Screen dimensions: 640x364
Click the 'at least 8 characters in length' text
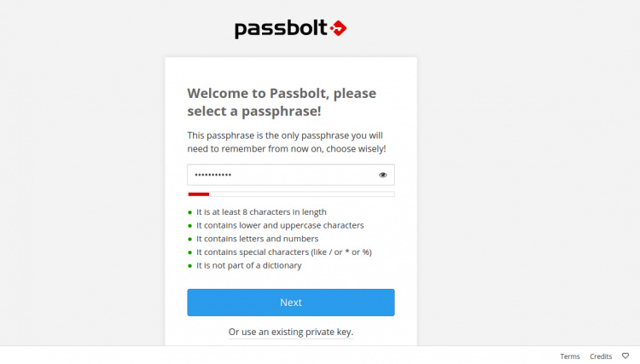(x=261, y=212)
